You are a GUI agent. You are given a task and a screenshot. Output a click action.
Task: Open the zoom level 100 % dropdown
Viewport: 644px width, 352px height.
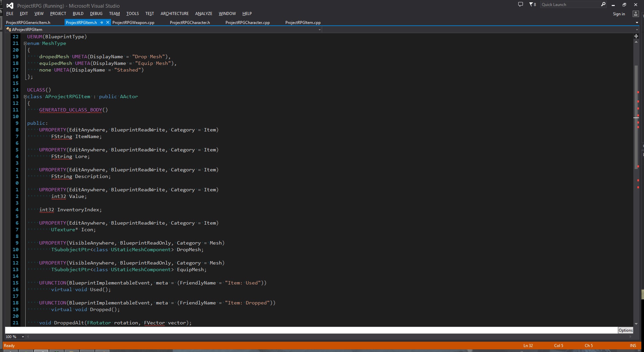tap(23, 337)
